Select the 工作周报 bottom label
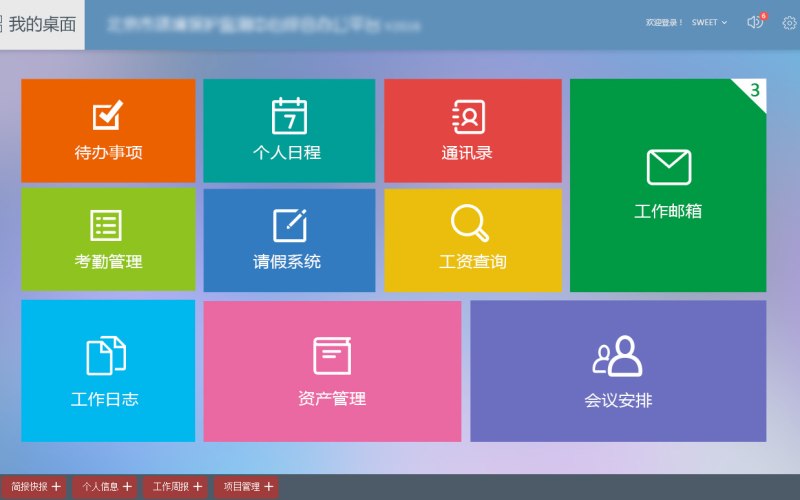 pyautogui.click(x=171, y=487)
